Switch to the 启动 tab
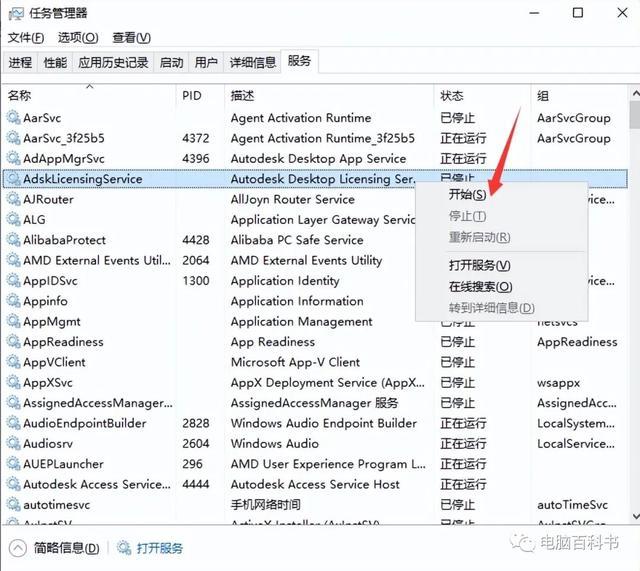 click(171, 62)
